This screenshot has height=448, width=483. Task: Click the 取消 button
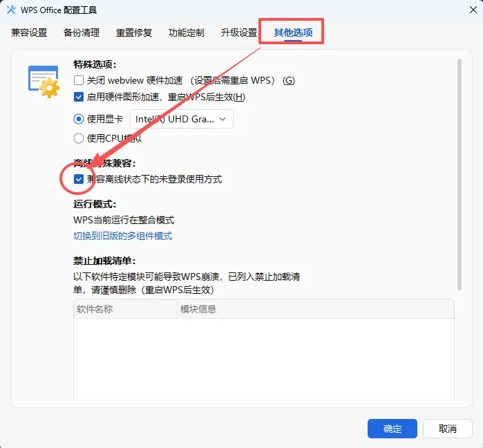447,429
